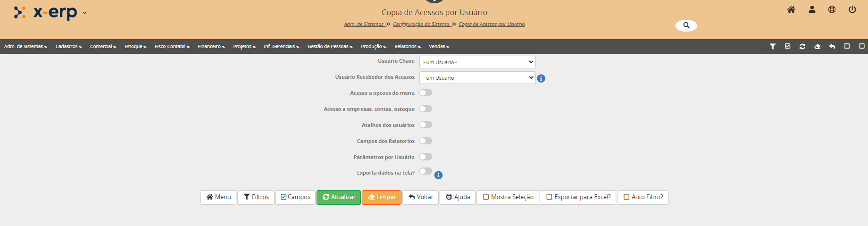Open the Usuário Chave dropdown
The width and height of the screenshot is (868, 226).
477,62
